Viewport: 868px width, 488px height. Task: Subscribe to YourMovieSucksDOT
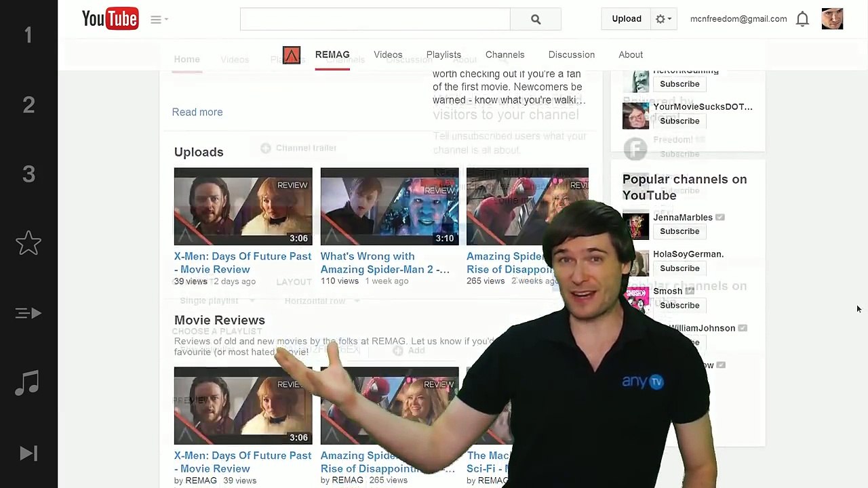click(x=679, y=121)
